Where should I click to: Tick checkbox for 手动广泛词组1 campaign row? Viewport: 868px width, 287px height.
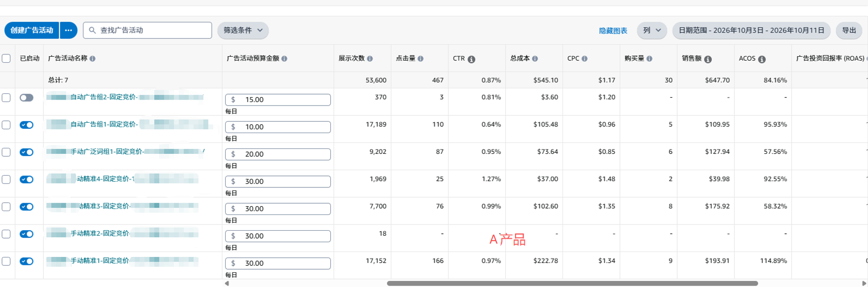pos(6,152)
